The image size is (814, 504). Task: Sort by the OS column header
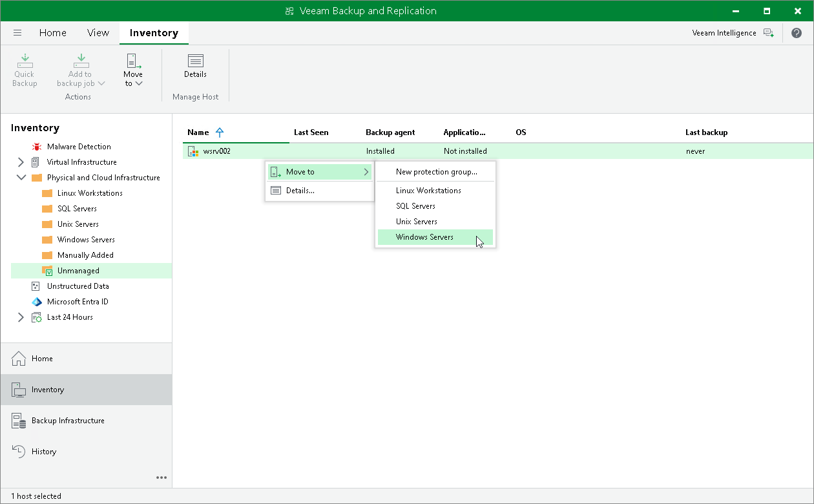coord(521,132)
